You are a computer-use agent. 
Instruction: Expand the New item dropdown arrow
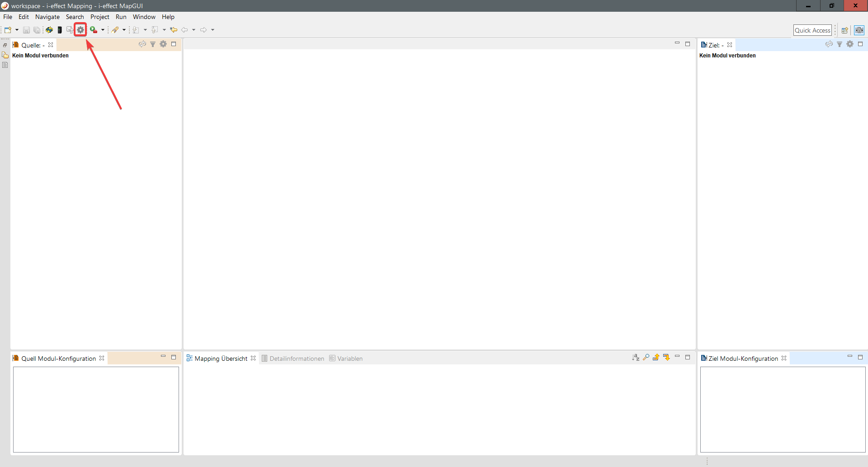pos(17,30)
